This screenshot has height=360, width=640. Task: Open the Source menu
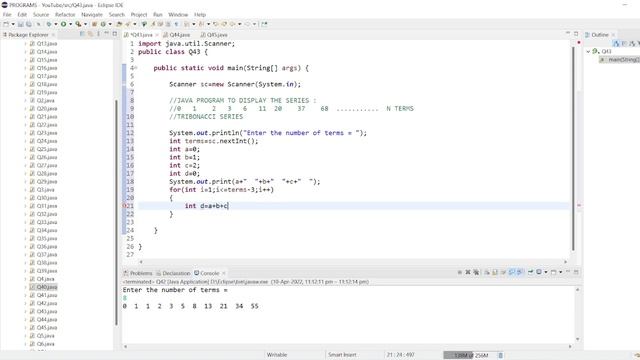[41, 15]
